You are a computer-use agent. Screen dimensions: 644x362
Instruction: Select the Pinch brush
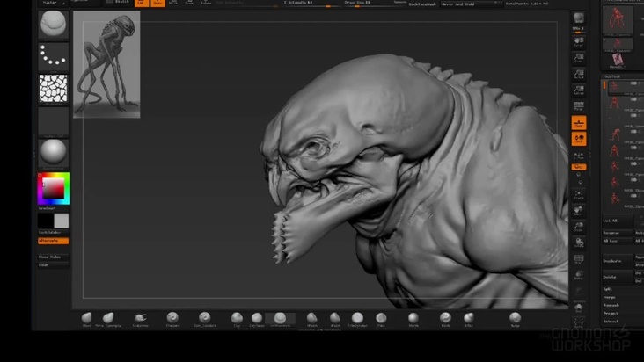tap(445, 319)
